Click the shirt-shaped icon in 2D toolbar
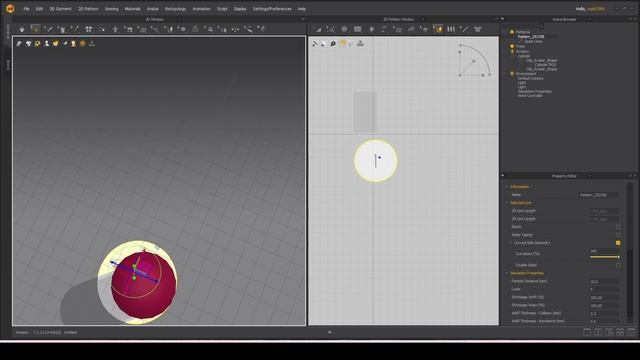640x360 pixels. tap(478, 29)
